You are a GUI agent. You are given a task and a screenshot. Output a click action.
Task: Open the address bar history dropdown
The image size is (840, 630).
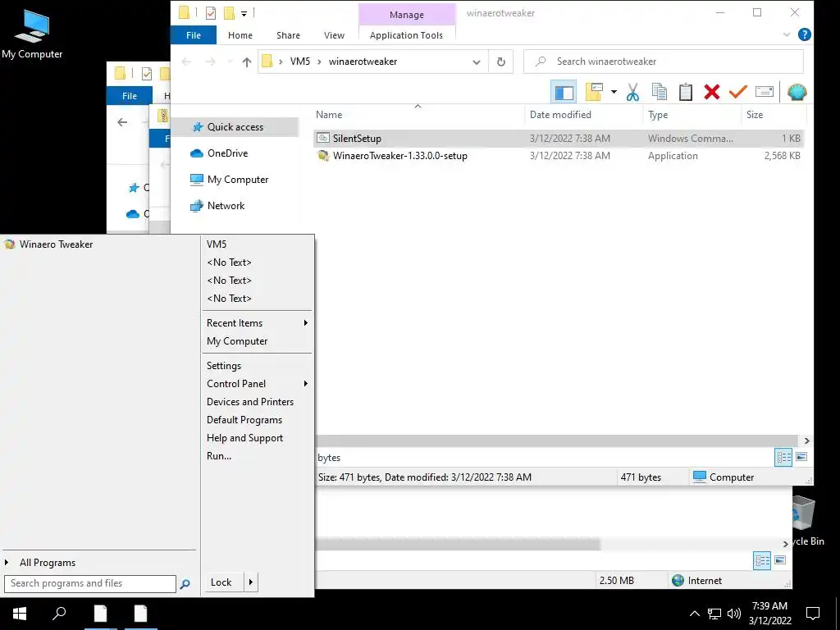(477, 62)
